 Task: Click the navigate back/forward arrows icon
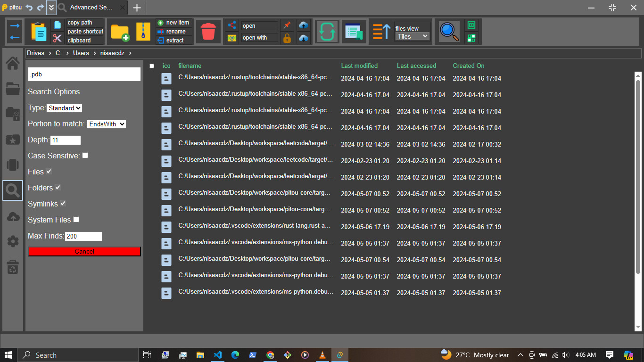(x=15, y=32)
